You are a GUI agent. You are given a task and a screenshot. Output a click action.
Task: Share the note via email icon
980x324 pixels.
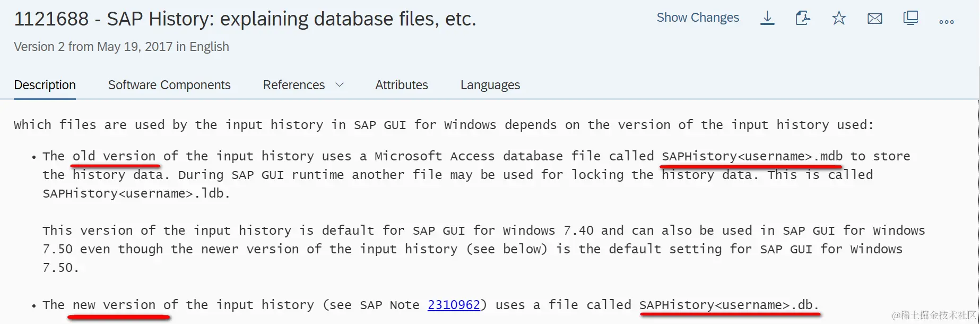click(x=874, y=19)
